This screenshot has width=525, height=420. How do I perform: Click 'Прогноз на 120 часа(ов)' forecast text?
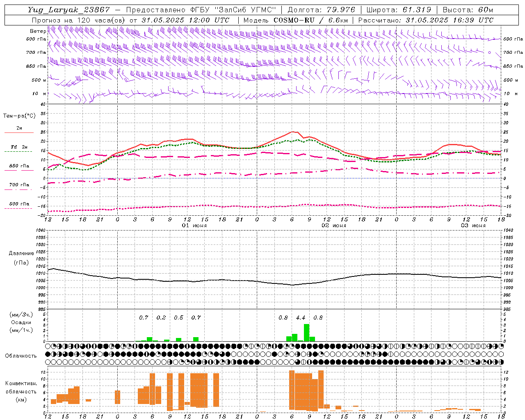pos(79,20)
